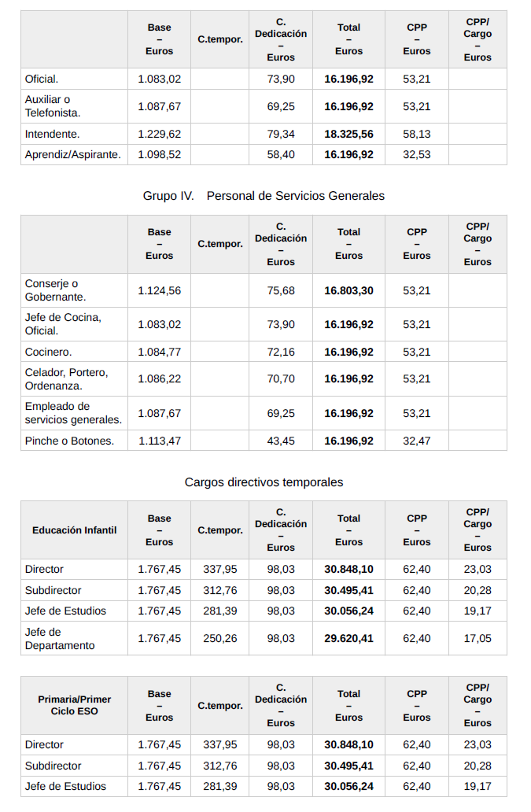Select the 'Primaria/Primer Ciclo ESO' header cell
Image resolution: width=531 pixels, height=812 pixels.
click(74, 706)
